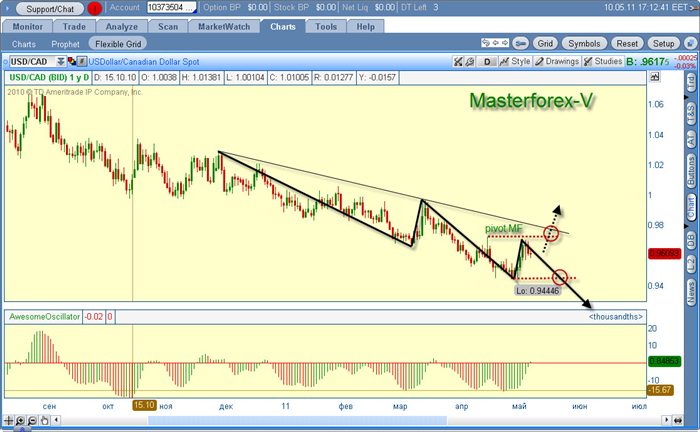700x432 pixels.
Task: Click the USDollar/Canadian Dollar Spot link
Action: 144,62
